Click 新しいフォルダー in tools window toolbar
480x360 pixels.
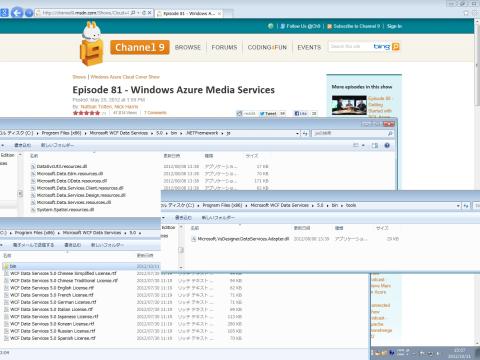point(218,218)
